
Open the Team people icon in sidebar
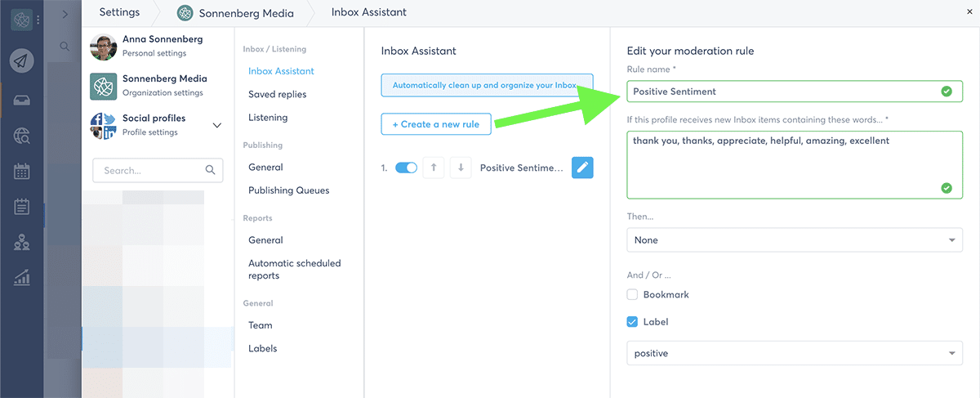pyautogui.click(x=22, y=242)
